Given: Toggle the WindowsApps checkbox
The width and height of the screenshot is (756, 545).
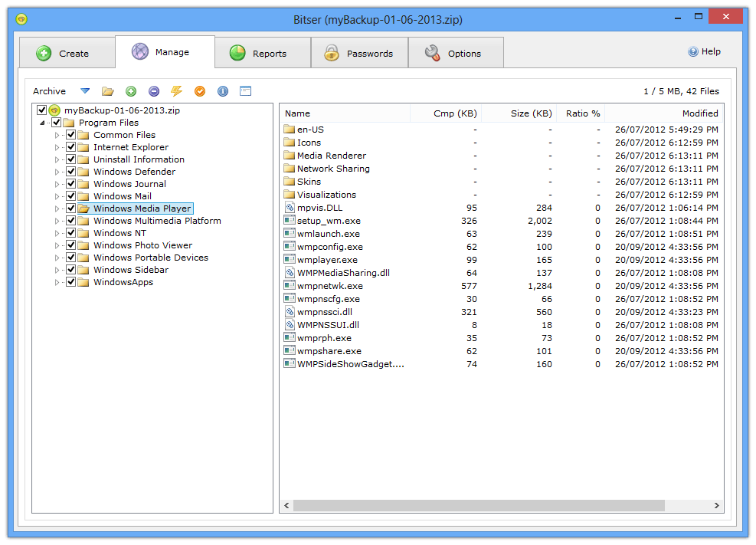Looking at the screenshot, I should [x=71, y=282].
